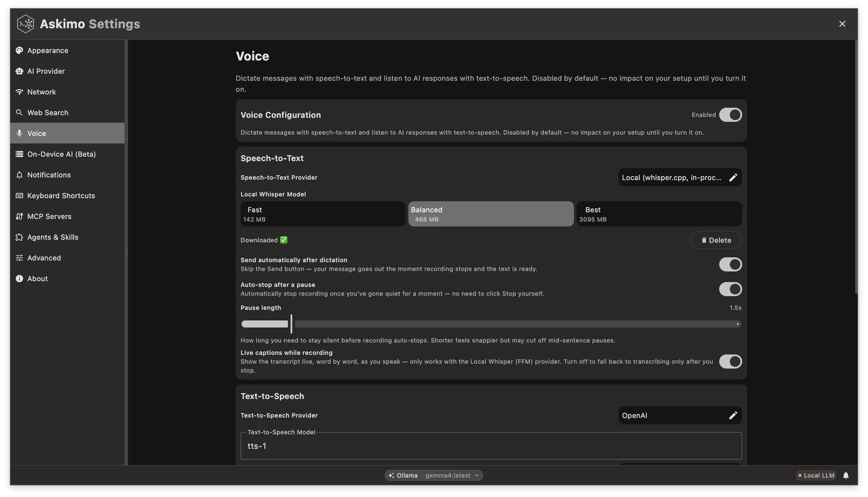Click the Network wifi icon
The height and width of the screenshot is (497, 868).
(x=19, y=92)
